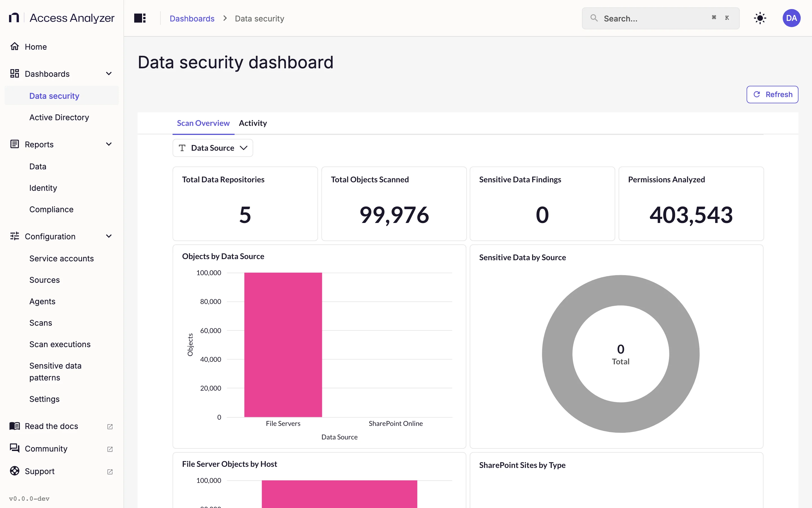Toggle the light/dark theme sun icon

coord(760,18)
